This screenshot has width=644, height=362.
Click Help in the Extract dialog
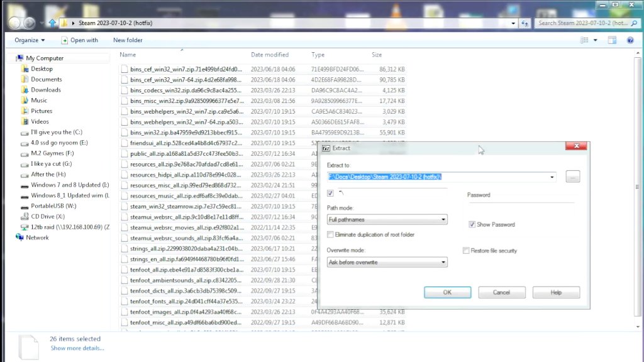click(x=556, y=293)
